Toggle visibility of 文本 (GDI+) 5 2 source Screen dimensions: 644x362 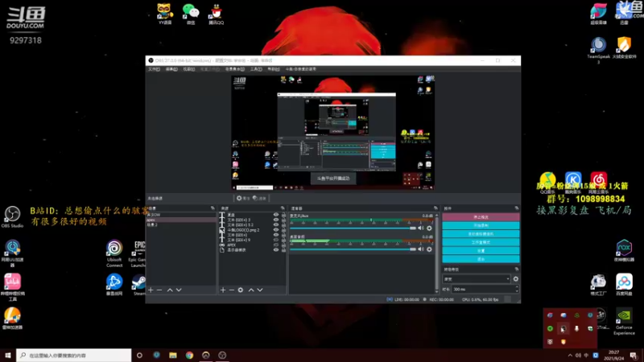[x=276, y=225]
